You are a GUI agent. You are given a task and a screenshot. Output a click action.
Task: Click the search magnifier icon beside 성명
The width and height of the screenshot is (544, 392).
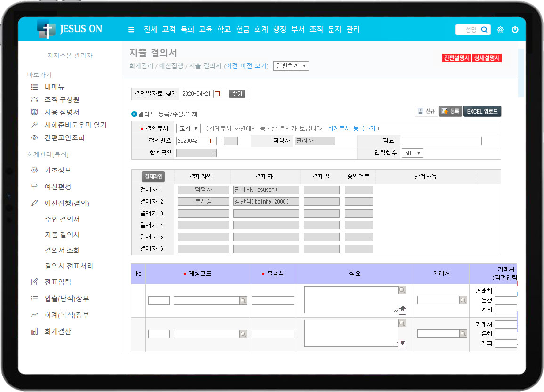[484, 30]
